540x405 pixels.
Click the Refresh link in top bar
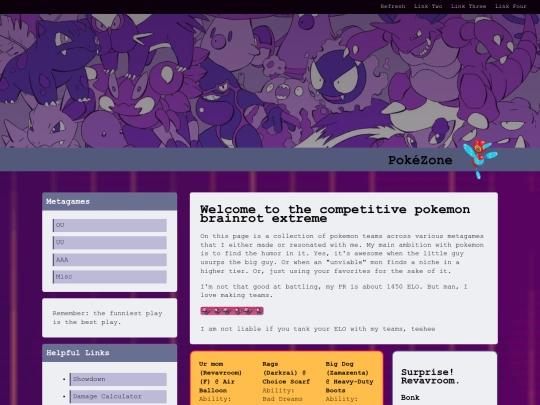(393, 6)
